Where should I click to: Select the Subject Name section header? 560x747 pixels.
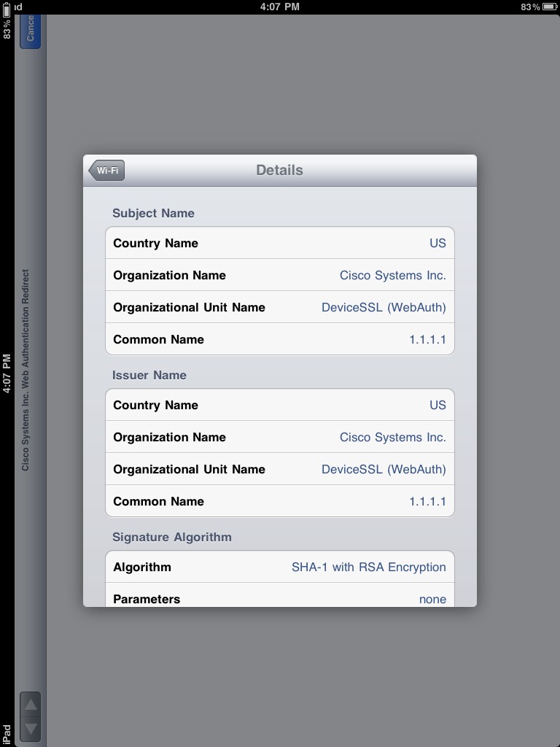[x=153, y=213]
